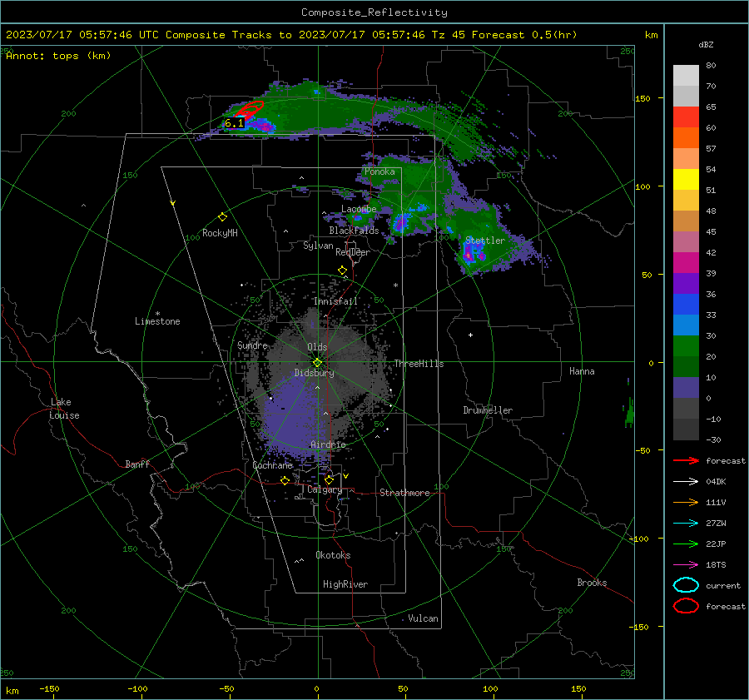Click the yellow diamond marker below RedDeer
The width and height of the screenshot is (749, 700).
coord(343,271)
